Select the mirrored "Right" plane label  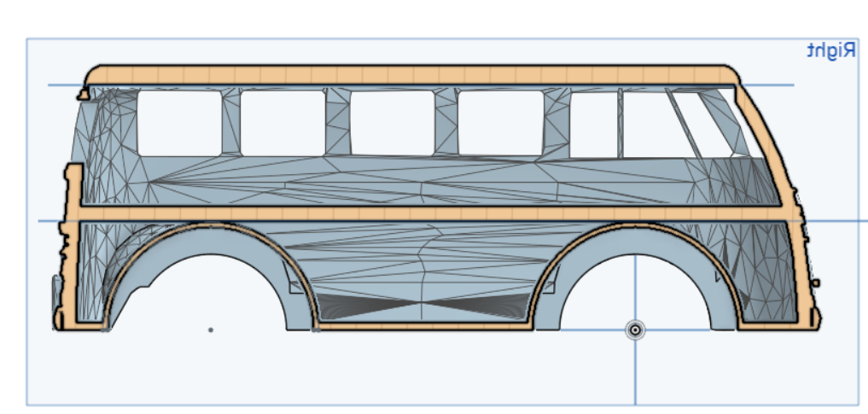pyautogui.click(x=831, y=52)
